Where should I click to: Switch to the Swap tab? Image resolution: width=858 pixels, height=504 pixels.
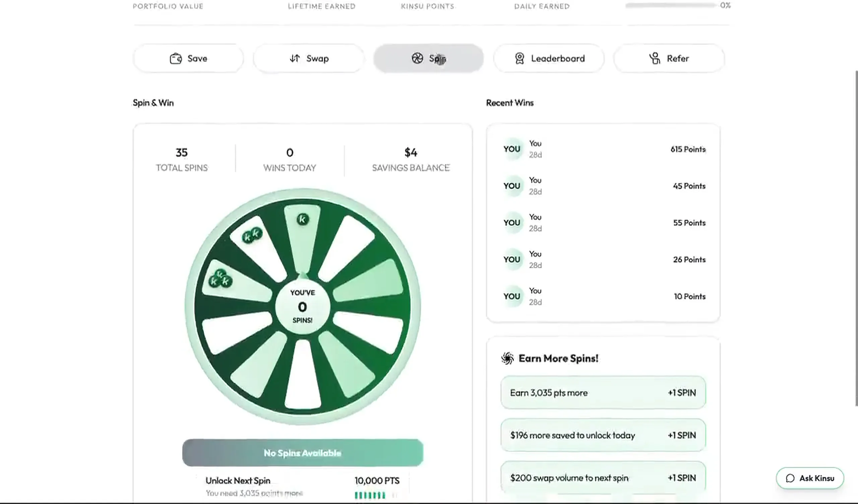[309, 58]
